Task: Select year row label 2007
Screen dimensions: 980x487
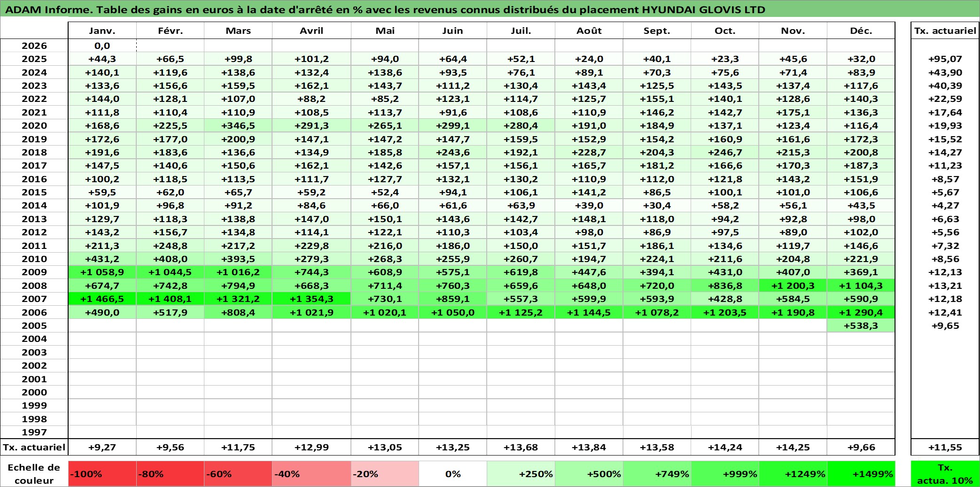Action: [x=34, y=299]
